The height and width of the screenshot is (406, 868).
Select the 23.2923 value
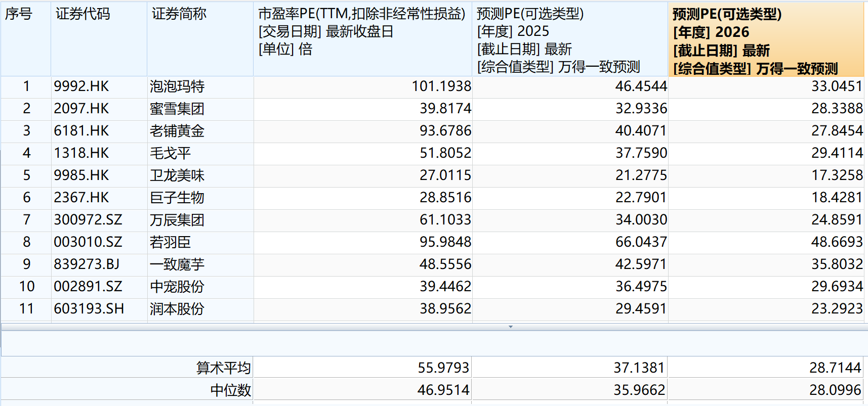coord(837,309)
